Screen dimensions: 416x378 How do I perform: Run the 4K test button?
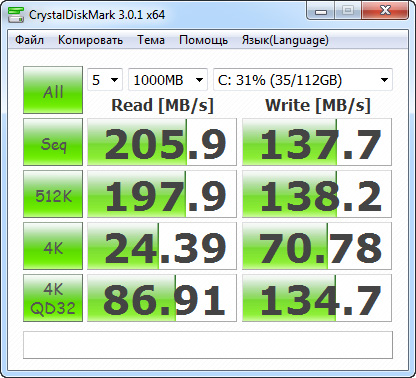click(x=53, y=246)
